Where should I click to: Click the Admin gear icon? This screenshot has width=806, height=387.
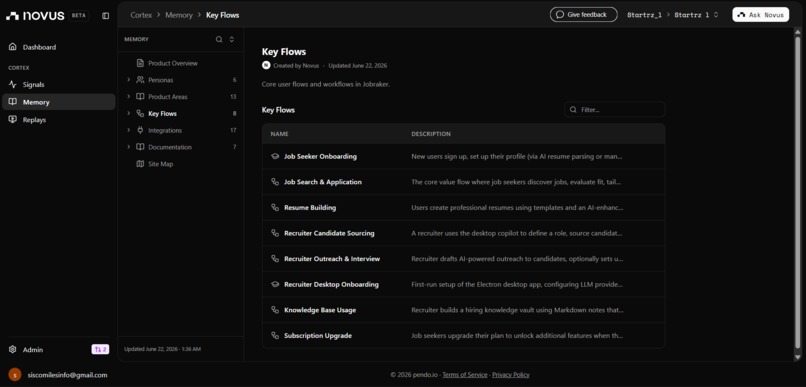12,349
